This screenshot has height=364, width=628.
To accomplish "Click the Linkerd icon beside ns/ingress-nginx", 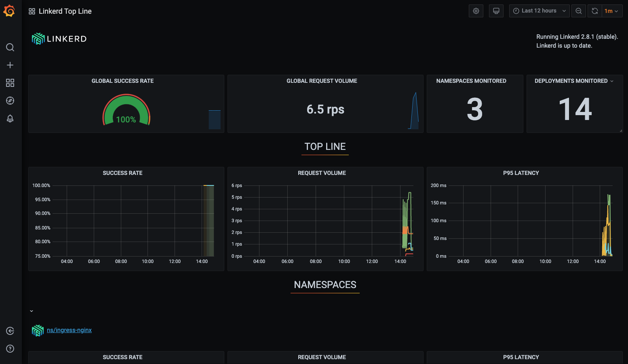I will [x=38, y=330].
